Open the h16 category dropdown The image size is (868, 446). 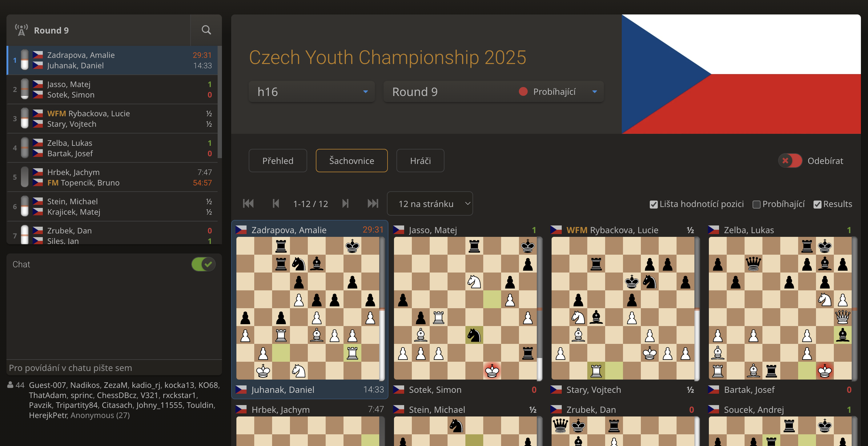click(311, 92)
